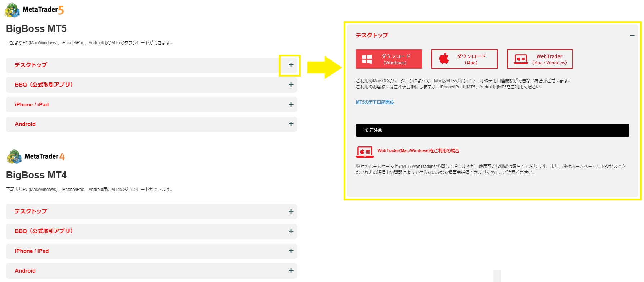Viewport: 644px width, 282px height.
Task: Click MT5 BBQ（公式取引アプリ） row label
Action: [x=44, y=85]
